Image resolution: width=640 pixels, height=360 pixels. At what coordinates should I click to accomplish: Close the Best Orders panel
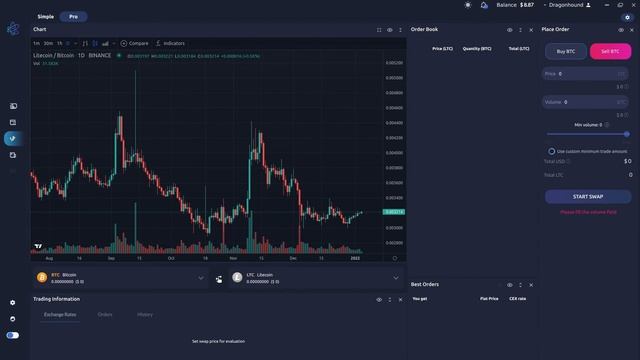click(x=531, y=285)
